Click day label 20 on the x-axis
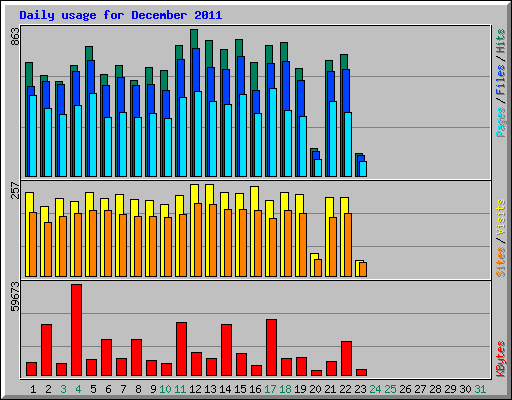This screenshot has width=512, height=400. tap(315, 389)
